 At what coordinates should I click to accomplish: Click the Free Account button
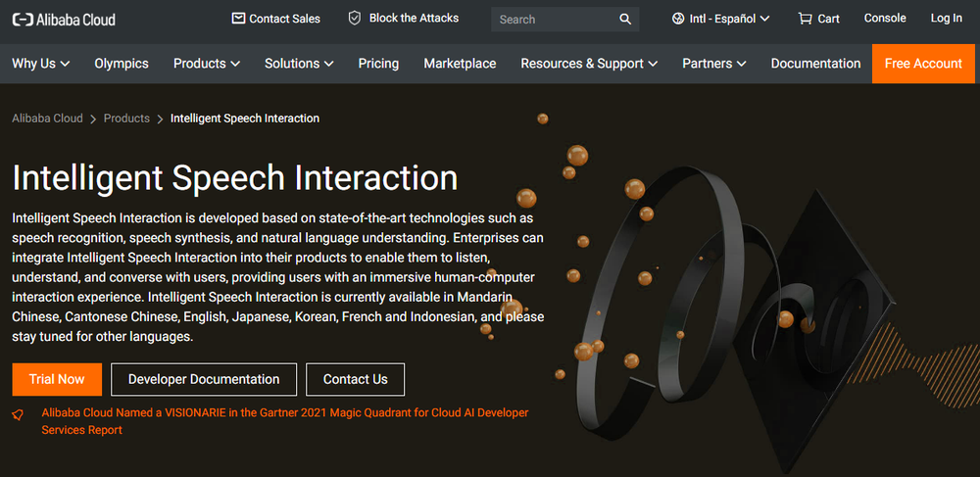pos(923,64)
